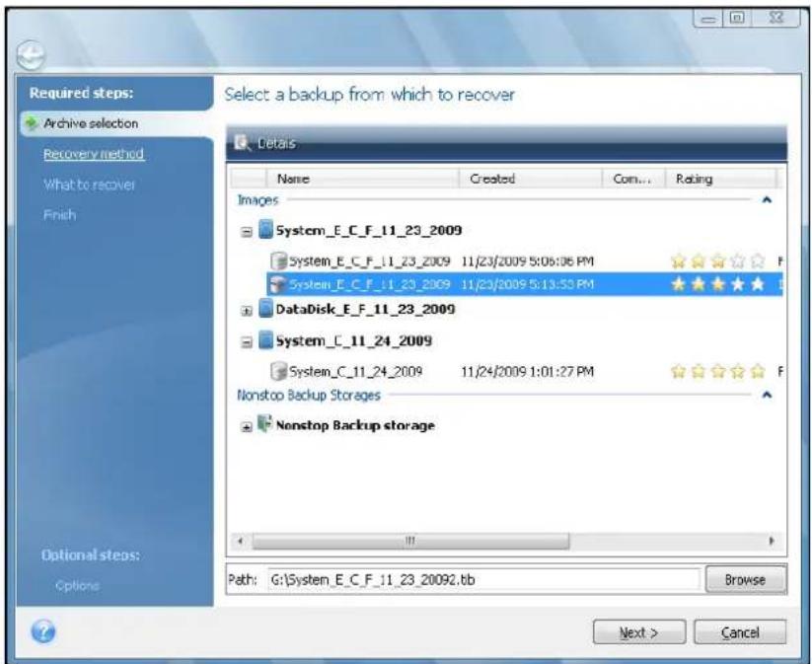Click drive icon of highlighted 5:13:53 PM backup
The width and height of the screenshot is (812, 664).
[278, 284]
